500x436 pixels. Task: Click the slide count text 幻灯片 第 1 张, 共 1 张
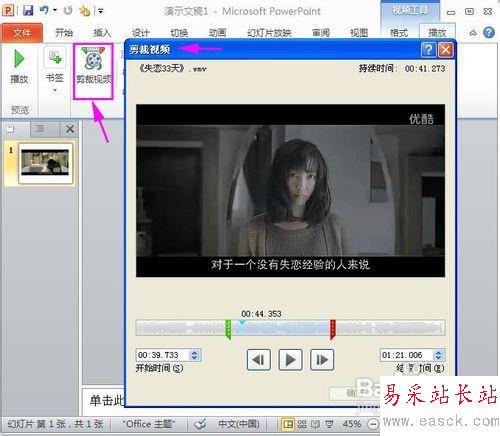point(55,424)
